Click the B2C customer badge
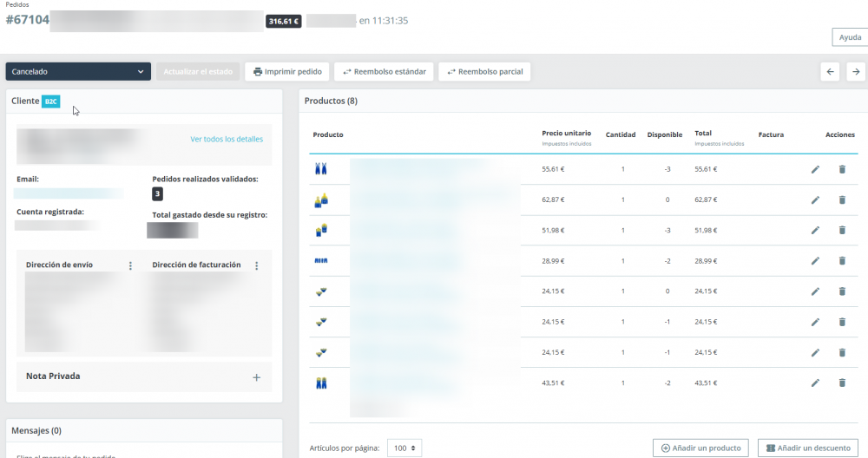 click(x=51, y=101)
